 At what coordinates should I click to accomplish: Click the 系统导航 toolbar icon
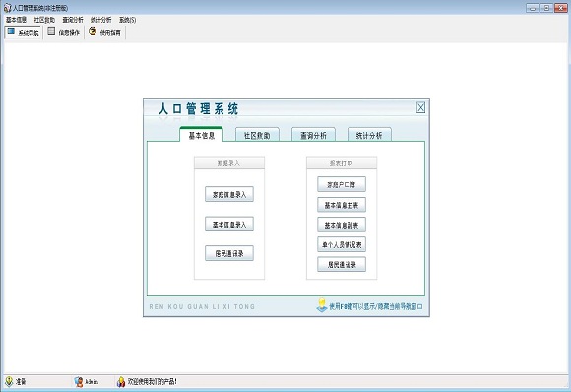[11, 32]
